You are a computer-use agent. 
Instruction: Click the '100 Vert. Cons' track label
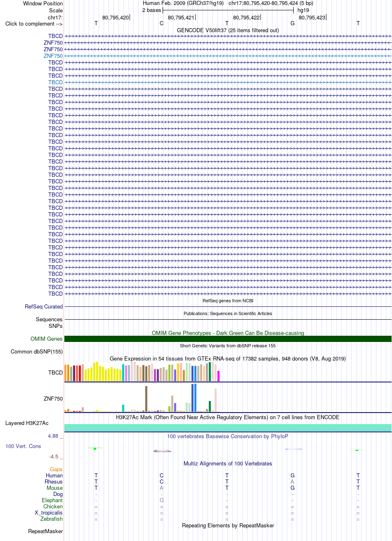(x=23, y=446)
